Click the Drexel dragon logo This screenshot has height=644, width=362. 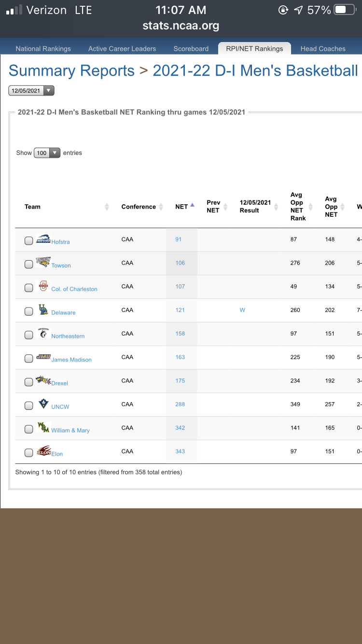click(x=43, y=380)
